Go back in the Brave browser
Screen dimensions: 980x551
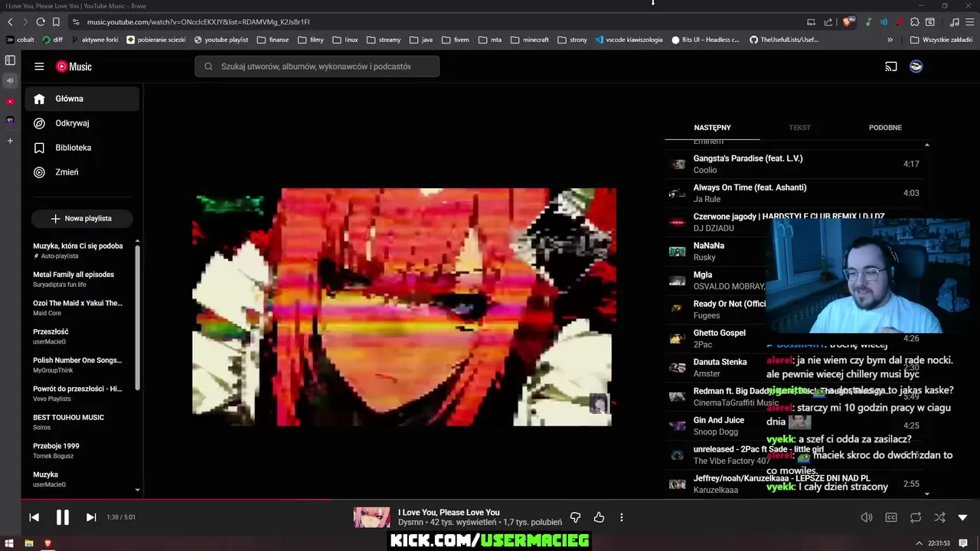[11, 22]
